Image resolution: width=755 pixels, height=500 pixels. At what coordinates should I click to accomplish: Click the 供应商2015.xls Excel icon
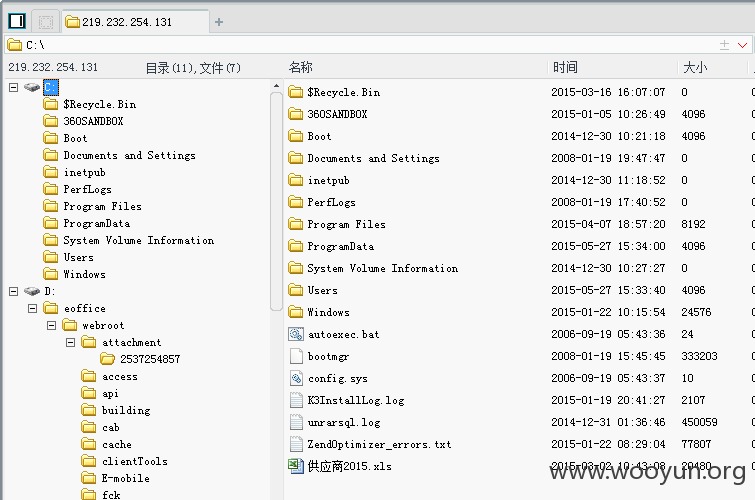tap(296, 466)
